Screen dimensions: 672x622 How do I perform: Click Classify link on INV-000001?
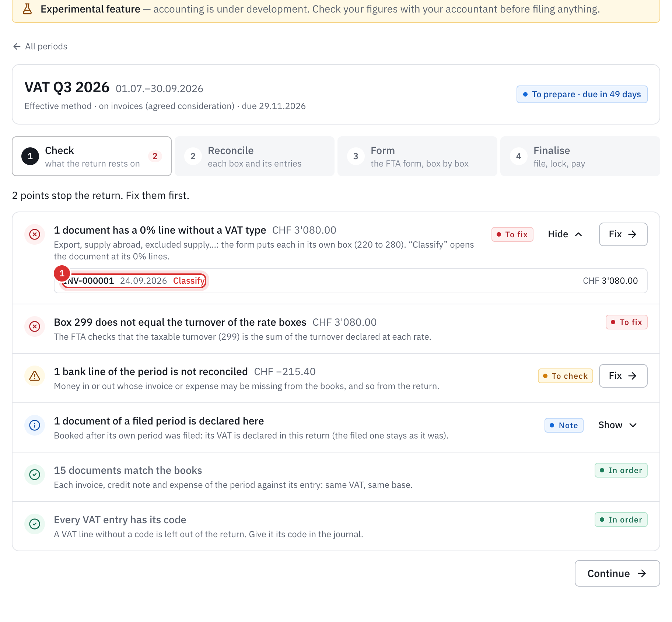pos(189,281)
